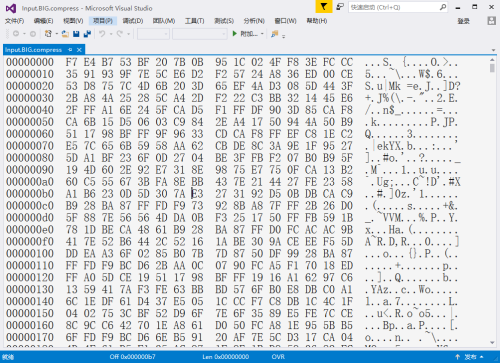Click the new project icon
This screenshot has height=363, width=500.
pos(48,34)
